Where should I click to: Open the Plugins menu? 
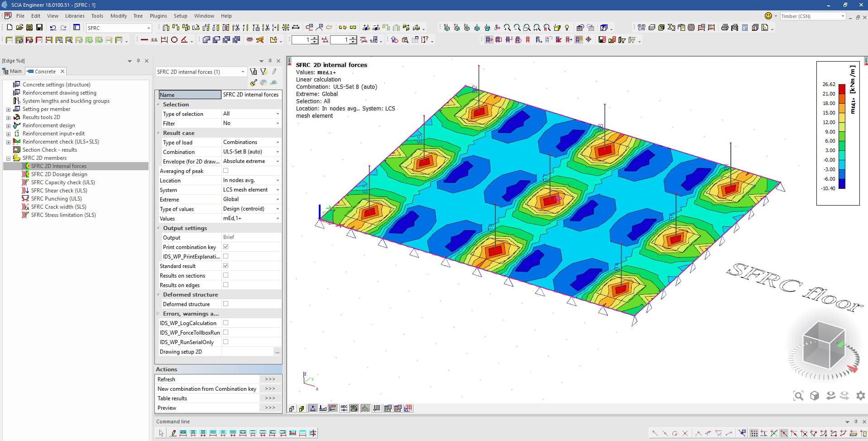pyautogui.click(x=158, y=16)
